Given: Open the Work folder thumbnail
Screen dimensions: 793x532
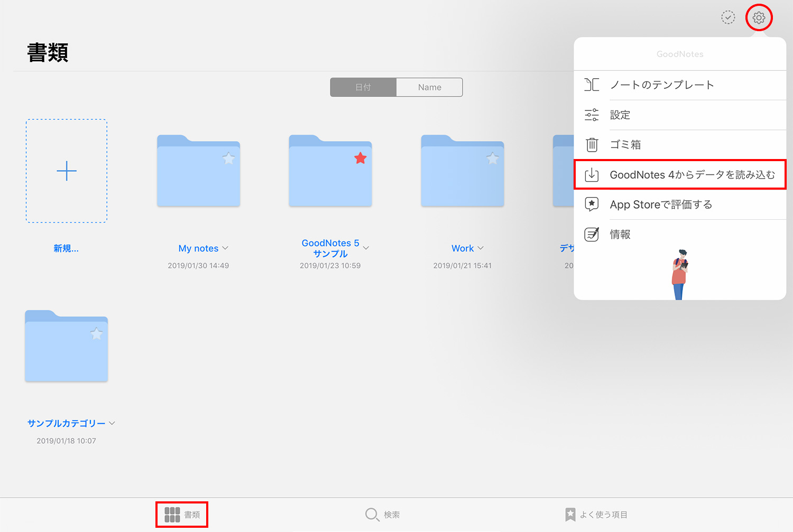Looking at the screenshot, I should pos(463,171).
